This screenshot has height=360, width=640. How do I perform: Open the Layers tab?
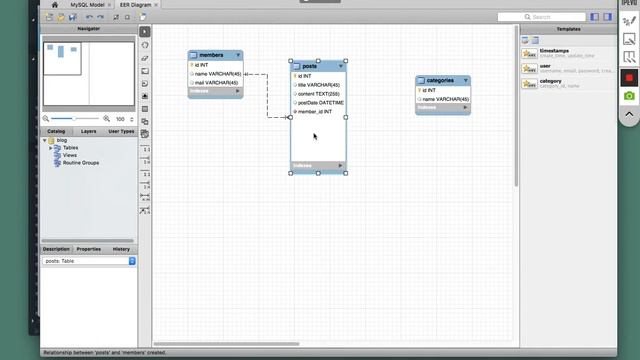click(x=89, y=131)
